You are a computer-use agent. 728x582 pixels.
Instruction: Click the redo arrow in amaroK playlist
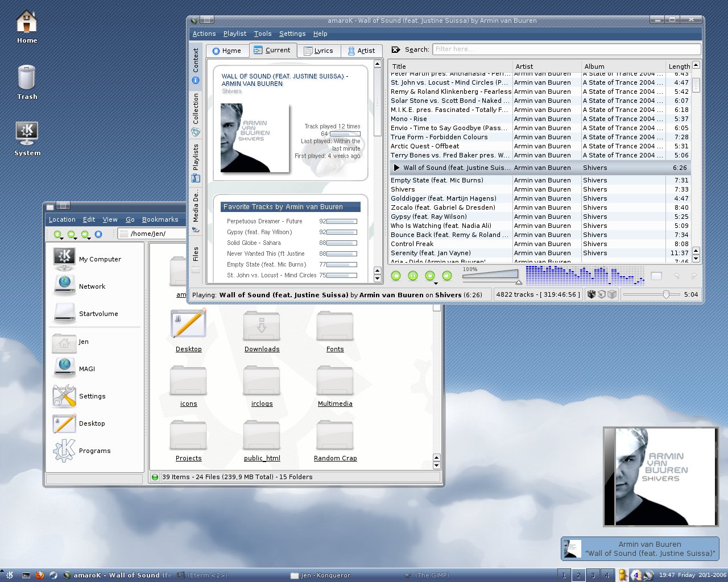[693, 276]
